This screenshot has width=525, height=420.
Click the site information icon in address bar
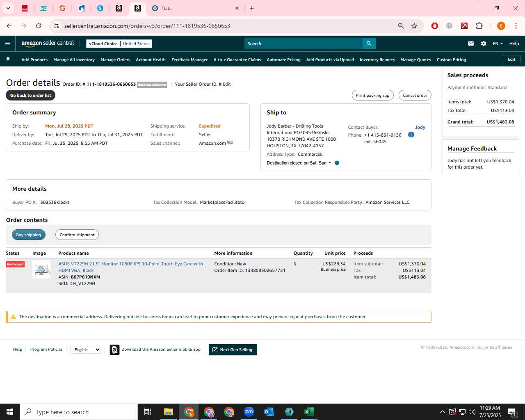point(56,26)
